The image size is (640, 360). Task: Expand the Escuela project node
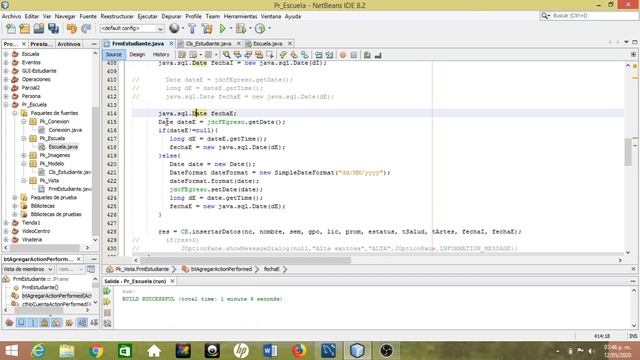point(6,54)
